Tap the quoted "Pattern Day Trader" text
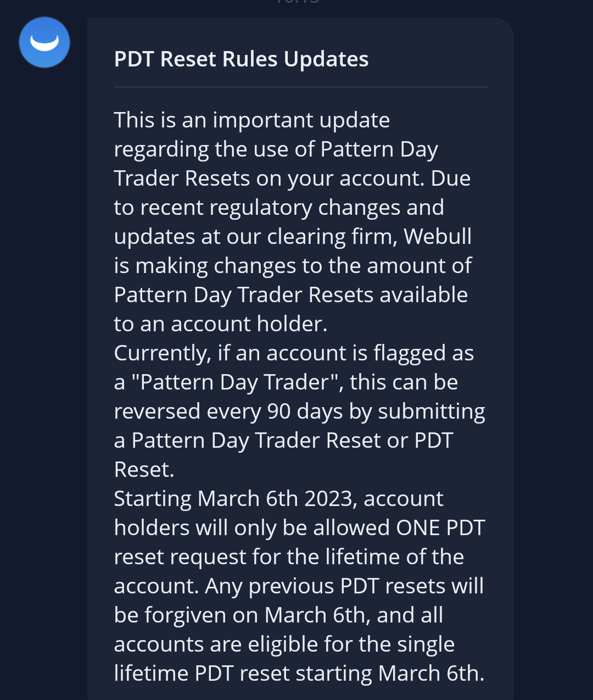593x700 pixels. [234, 382]
